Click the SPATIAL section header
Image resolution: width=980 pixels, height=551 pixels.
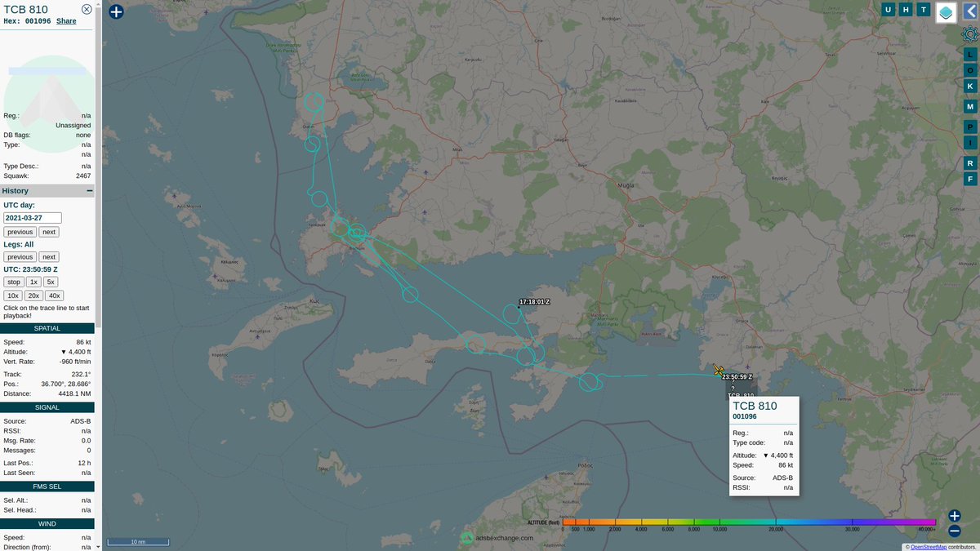[x=47, y=328]
